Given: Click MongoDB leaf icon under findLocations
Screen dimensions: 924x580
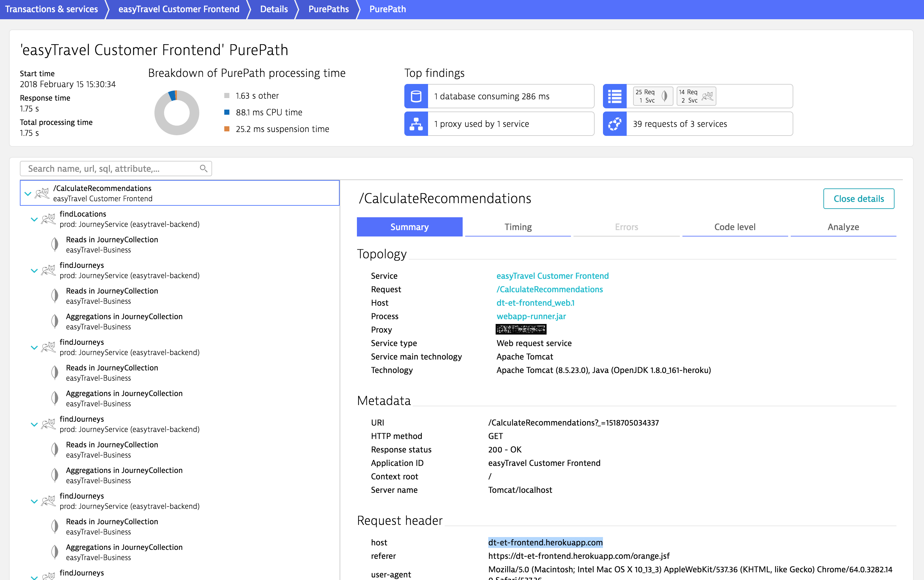Looking at the screenshot, I should [55, 244].
